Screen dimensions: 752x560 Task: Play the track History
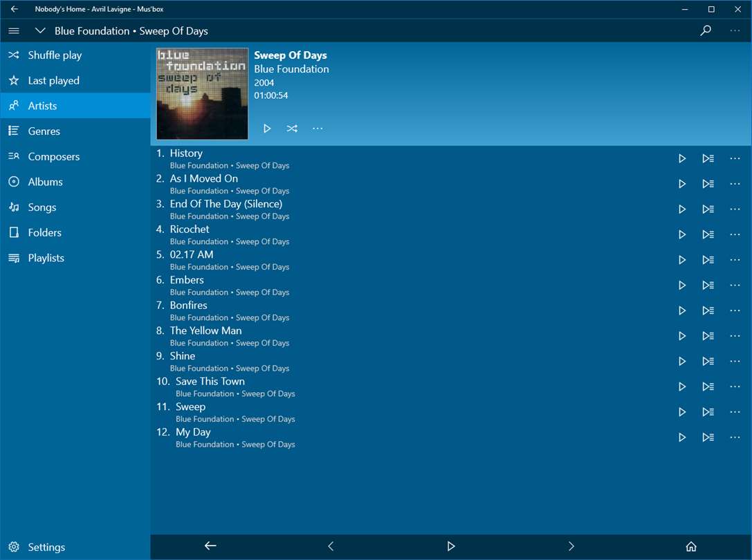coord(682,158)
